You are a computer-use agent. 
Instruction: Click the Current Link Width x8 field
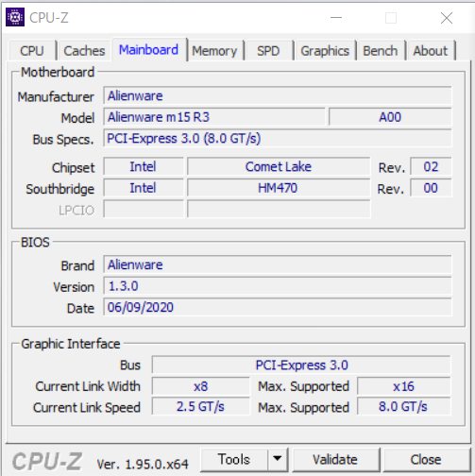(201, 386)
